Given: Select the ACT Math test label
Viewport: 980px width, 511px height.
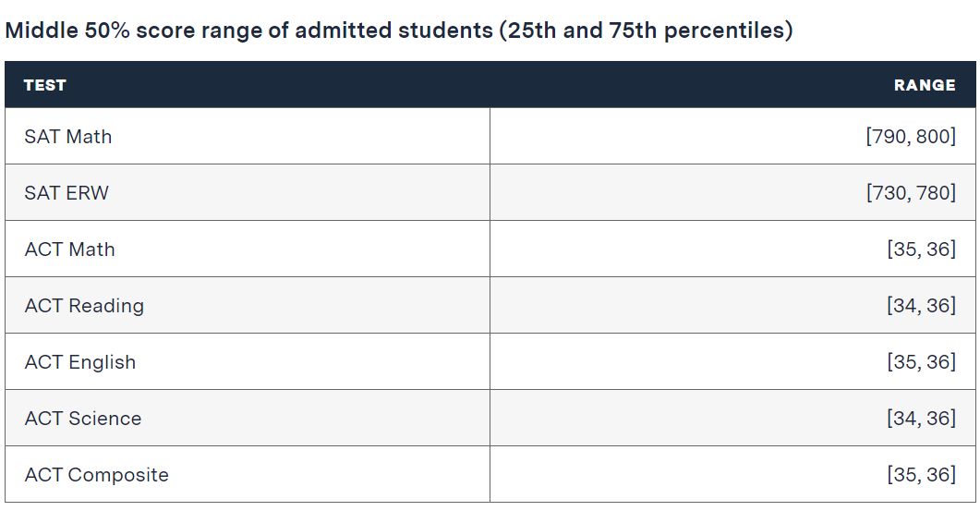Looking at the screenshot, I should 70,249.
